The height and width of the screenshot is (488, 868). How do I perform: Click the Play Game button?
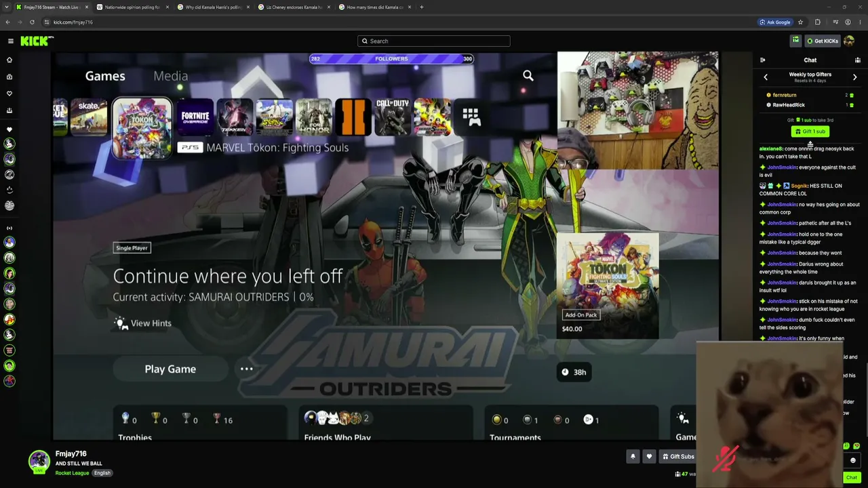(170, 369)
